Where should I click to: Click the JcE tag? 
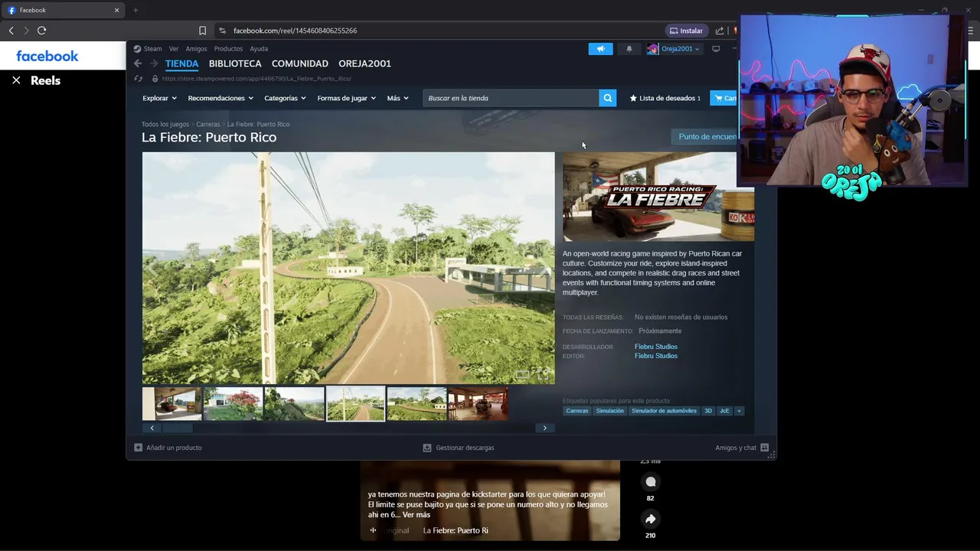pos(724,411)
